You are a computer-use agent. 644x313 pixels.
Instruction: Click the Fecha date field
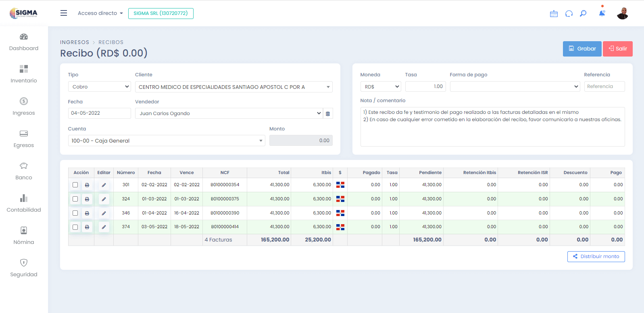click(100, 113)
